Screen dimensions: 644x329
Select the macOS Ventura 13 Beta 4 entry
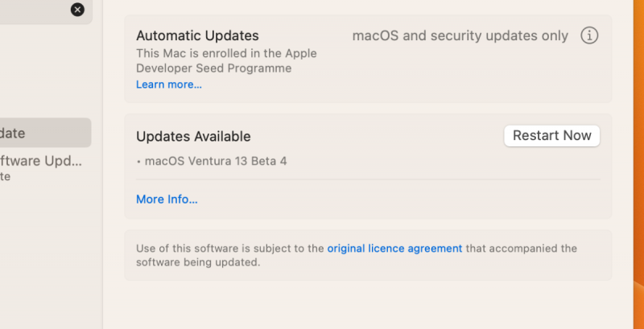(215, 161)
